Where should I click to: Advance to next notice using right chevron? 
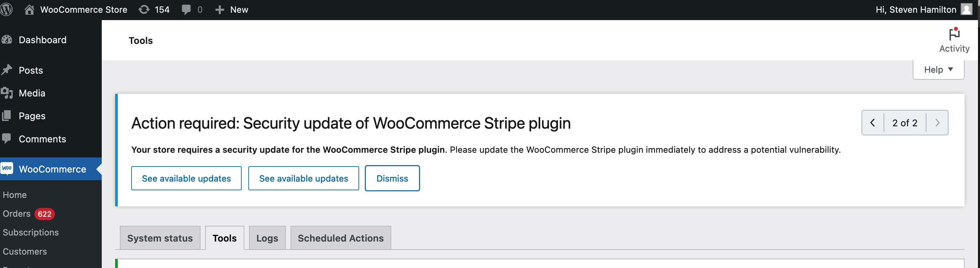937,123
